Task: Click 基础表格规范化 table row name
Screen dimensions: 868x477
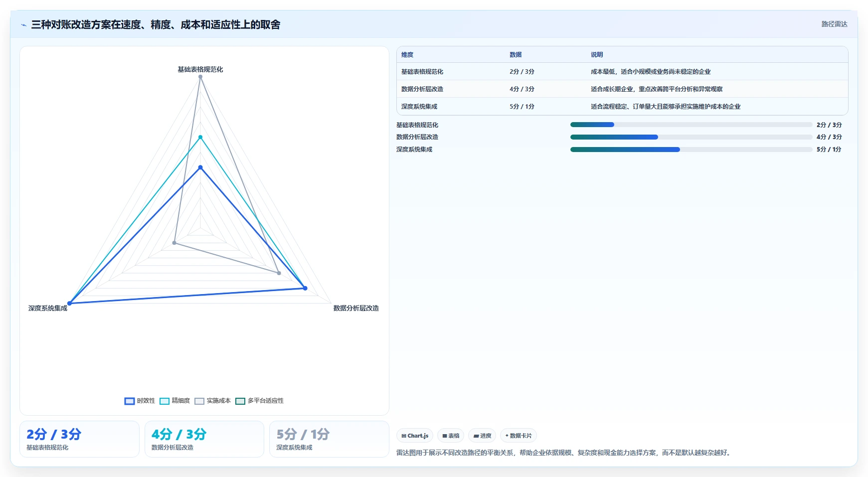Action: pos(422,72)
